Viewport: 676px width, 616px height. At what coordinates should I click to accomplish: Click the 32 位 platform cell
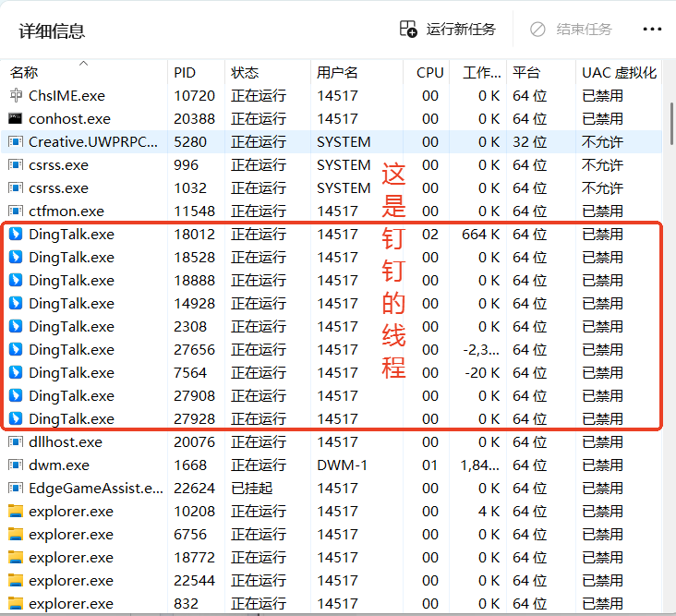click(530, 142)
